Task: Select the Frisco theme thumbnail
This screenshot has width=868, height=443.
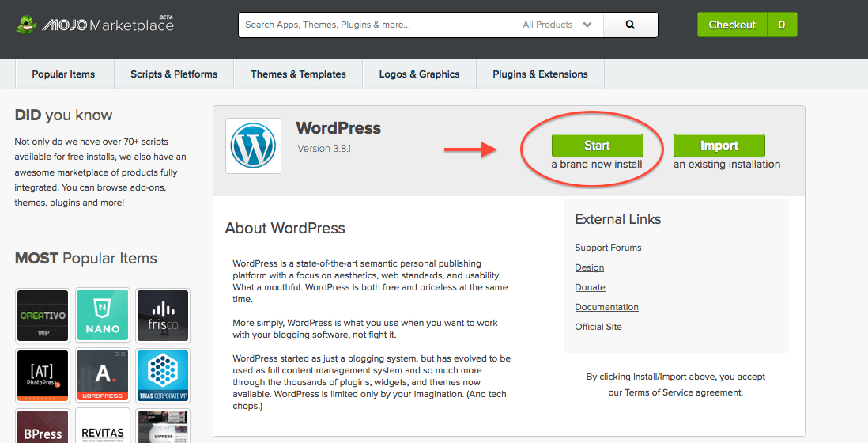Action: (x=162, y=315)
